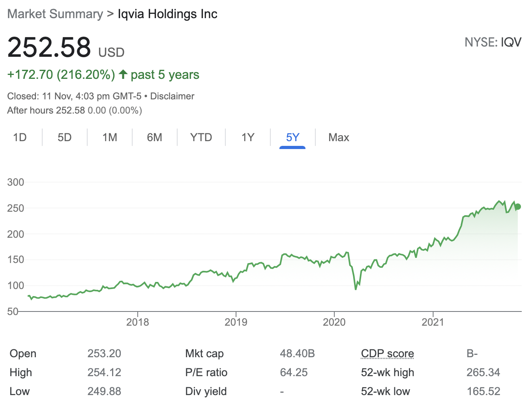
Task: Click the green up arrow icon
Action: tap(123, 74)
